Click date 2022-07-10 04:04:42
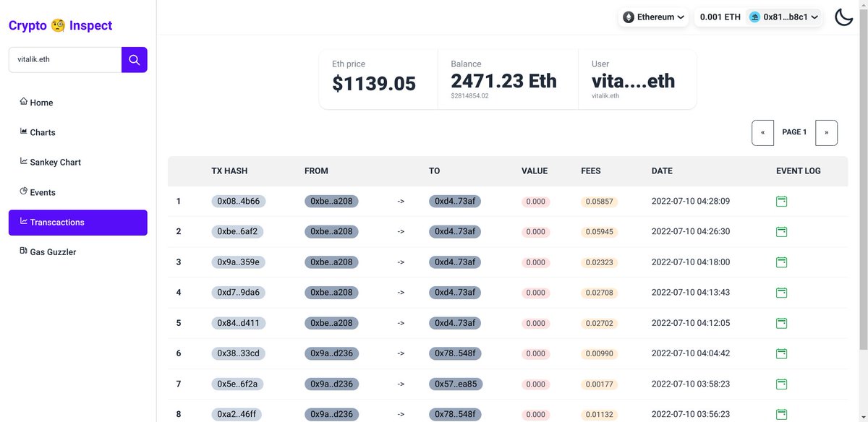Image resolution: width=868 pixels, height=422 pixels. point(691,353)
